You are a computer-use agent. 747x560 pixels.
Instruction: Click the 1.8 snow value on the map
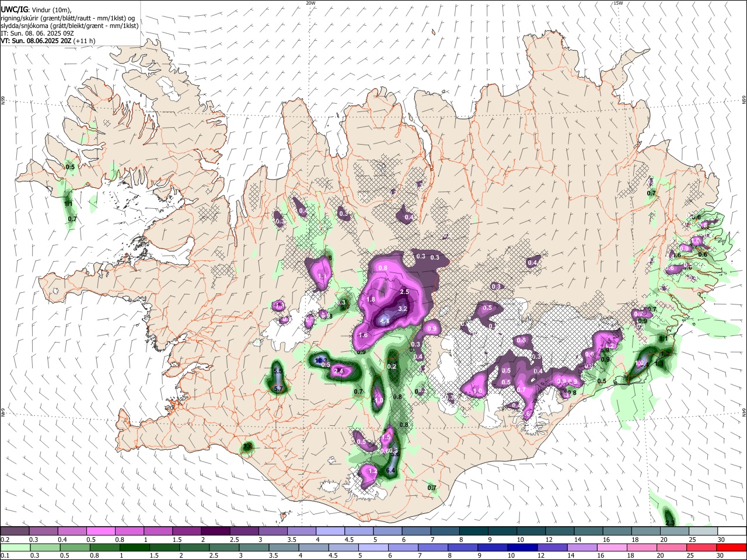point(370,299)
